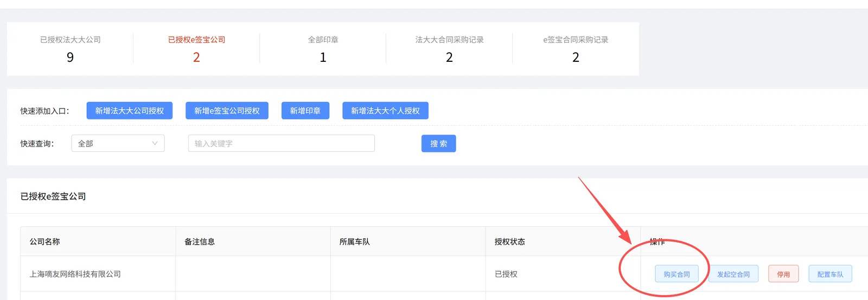Viewport: 868px width, 300px height.
Task: Click the 配置车队 button
Action: [x=830, y=274]
